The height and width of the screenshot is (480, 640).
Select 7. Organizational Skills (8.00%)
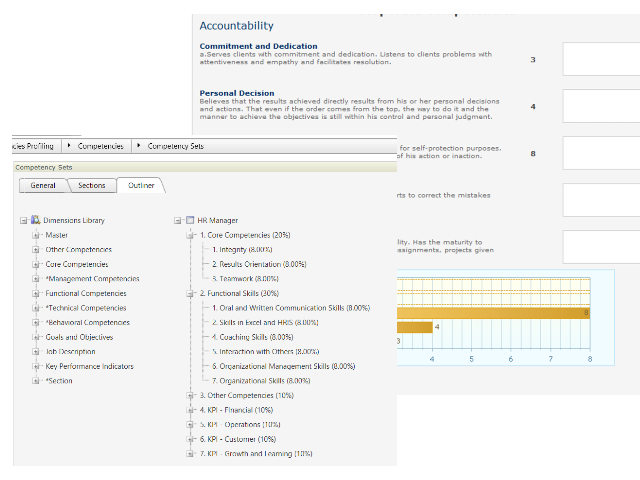(x=261, y=381)
